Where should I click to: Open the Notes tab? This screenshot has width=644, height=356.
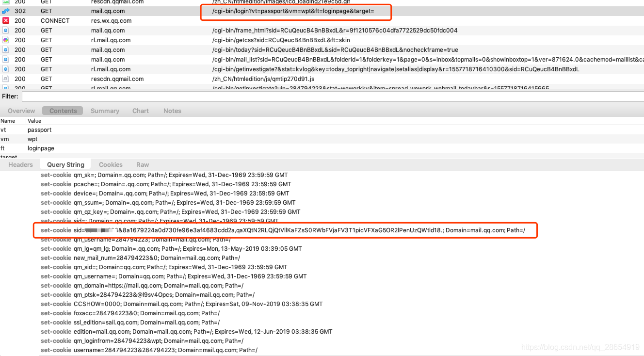tap(172, 111)
